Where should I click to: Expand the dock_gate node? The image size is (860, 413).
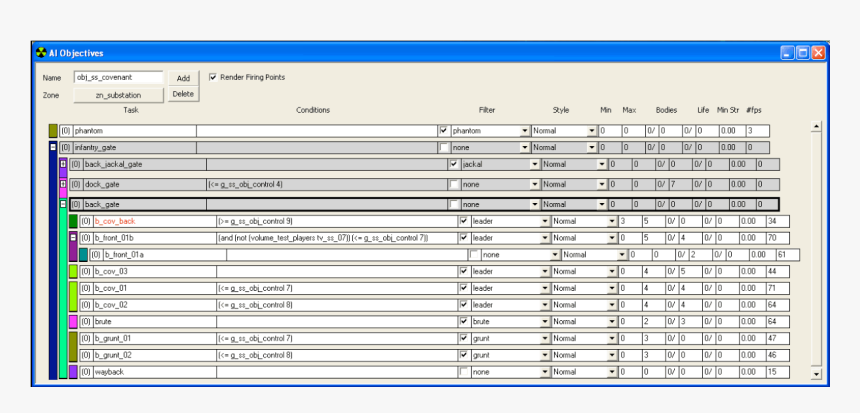[x=63, y=184]
